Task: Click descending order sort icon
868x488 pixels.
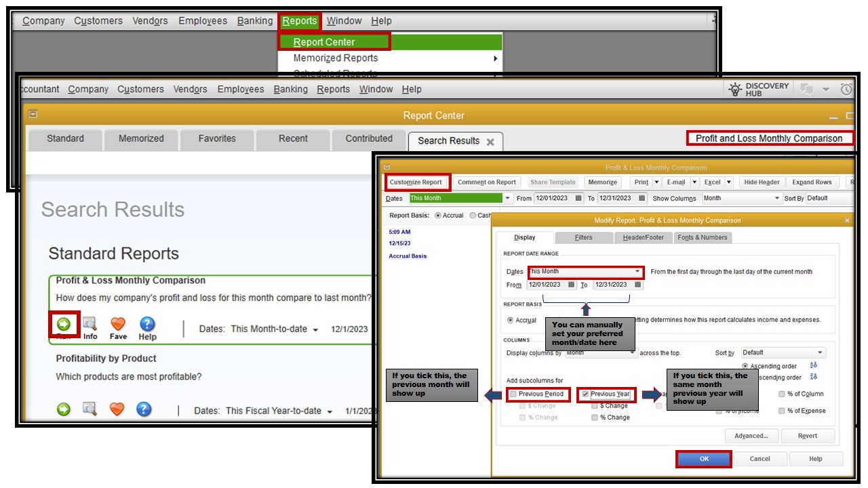Action: pyautogui.click(x=814, y=377)
